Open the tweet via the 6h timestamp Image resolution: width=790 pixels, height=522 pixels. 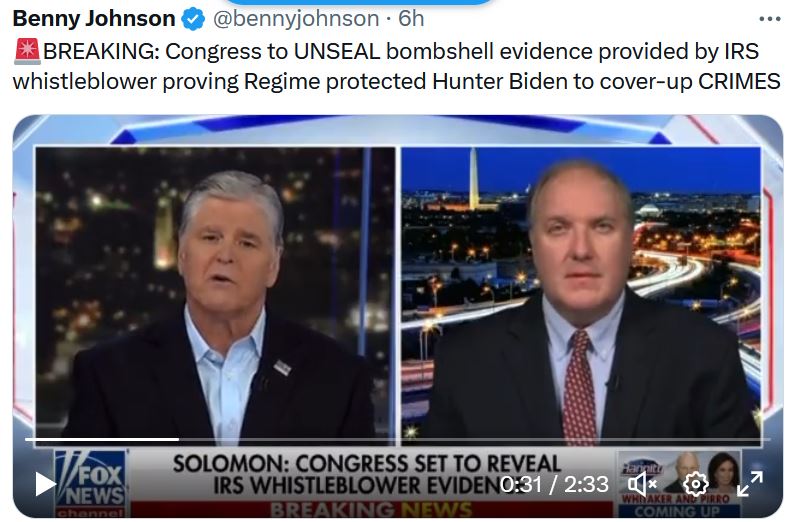pos(411,19)
